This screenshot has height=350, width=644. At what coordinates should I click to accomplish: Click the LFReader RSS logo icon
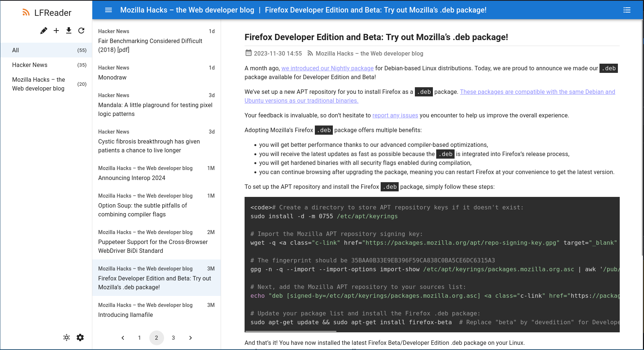pyautogui.click(x=26, y=13)
